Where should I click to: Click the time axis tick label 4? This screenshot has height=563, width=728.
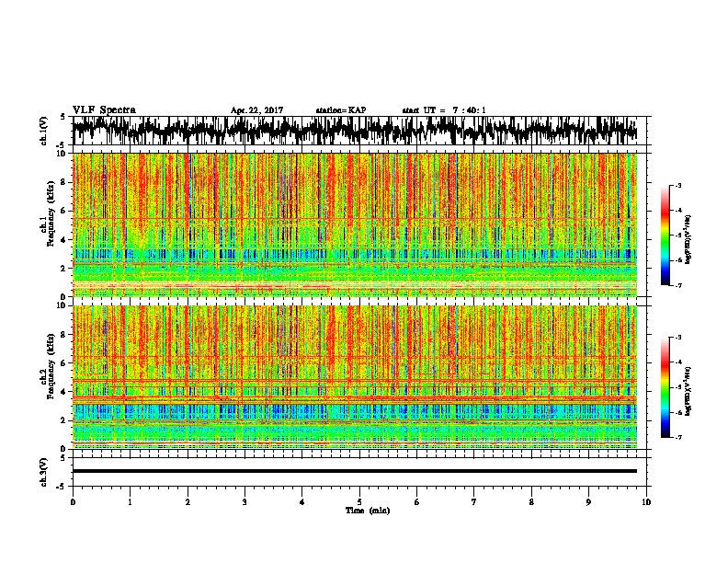[302, 501]
